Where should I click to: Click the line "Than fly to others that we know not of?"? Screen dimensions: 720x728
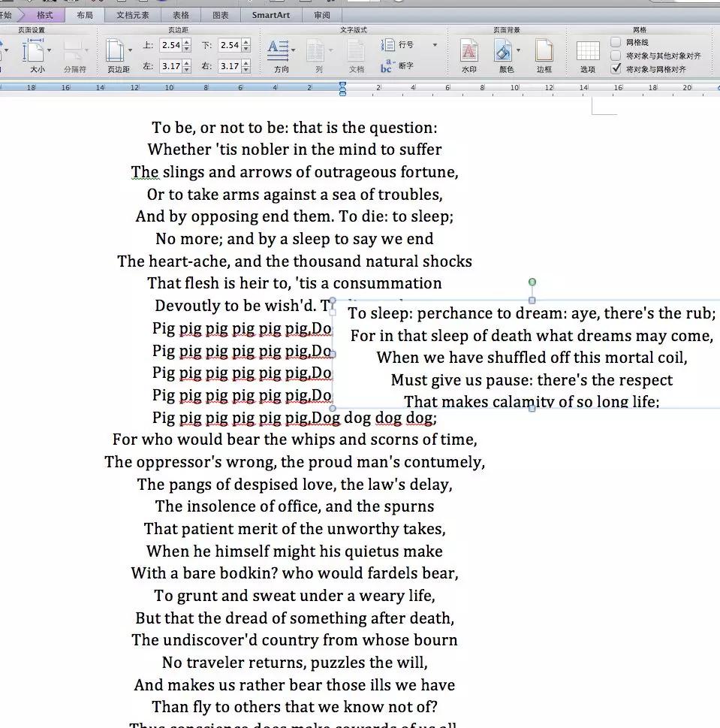(x=294, y=707)
